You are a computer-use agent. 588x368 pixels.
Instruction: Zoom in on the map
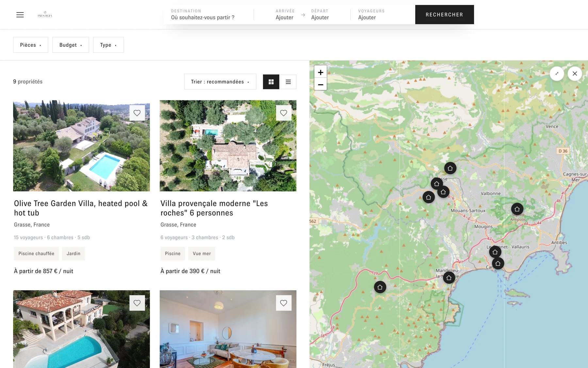(320, 72)
